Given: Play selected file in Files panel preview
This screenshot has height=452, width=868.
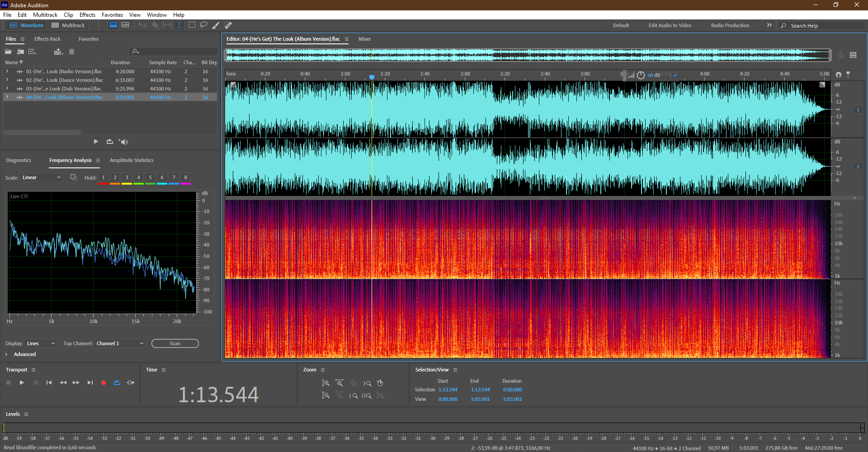Looking at the screenshot, I should (x=96, y=142).
